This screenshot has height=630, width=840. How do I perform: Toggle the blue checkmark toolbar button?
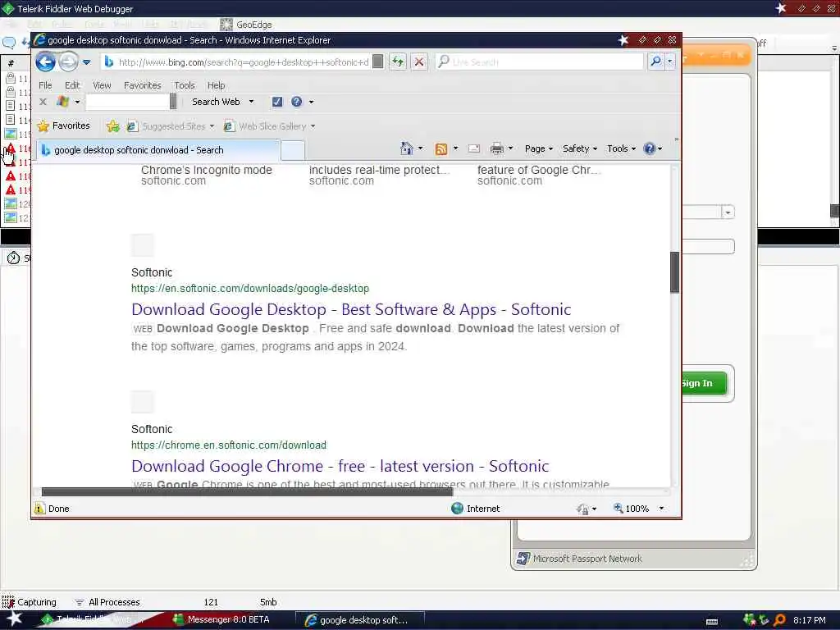(277, 101)
